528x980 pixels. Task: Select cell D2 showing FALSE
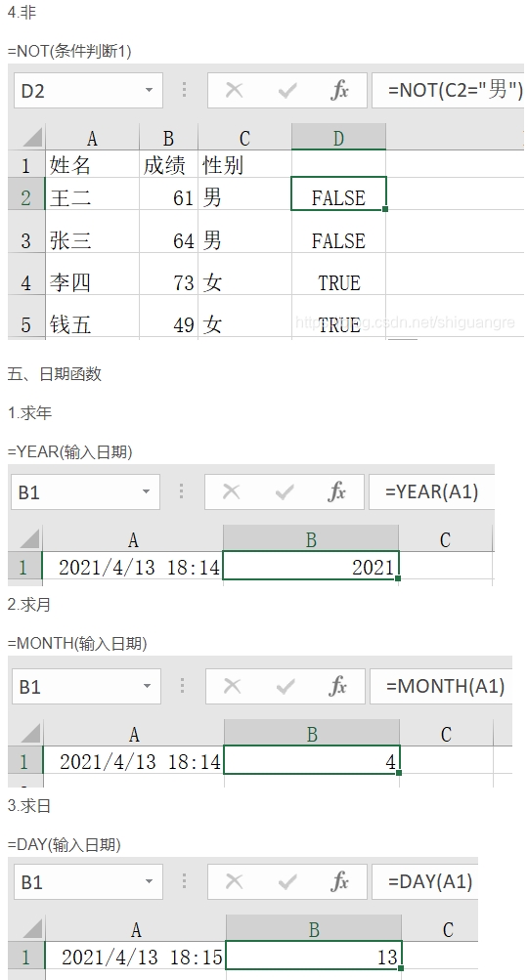[x=338, y=194]
